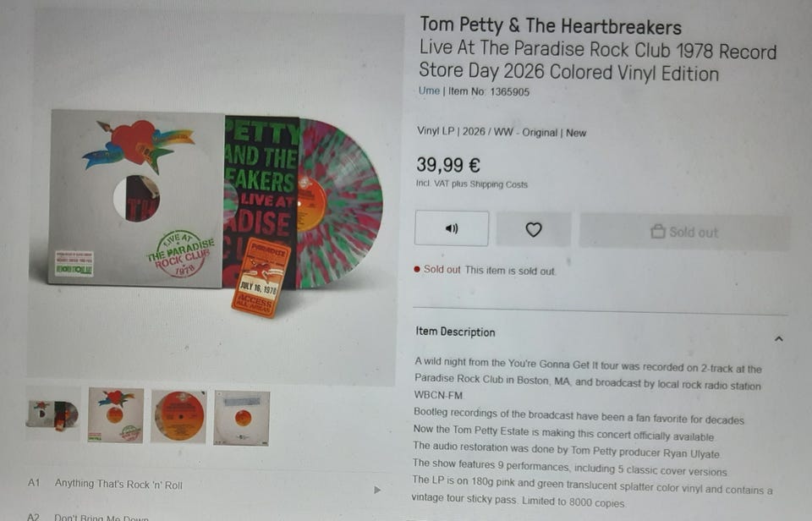Select second thumbnail showing front sleeve
This screenshot has width=812, height=521.
pyautogui.click(x=116, y=415)
